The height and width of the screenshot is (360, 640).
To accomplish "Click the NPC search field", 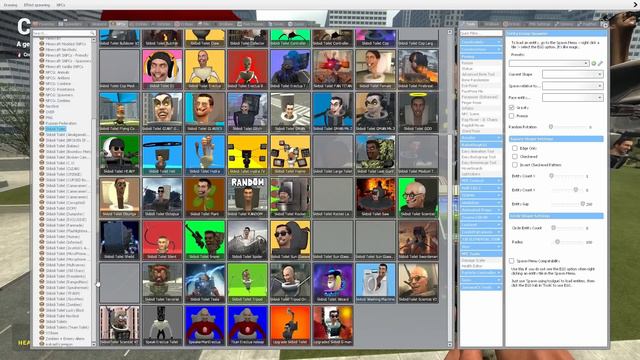I will coord(64,33).
